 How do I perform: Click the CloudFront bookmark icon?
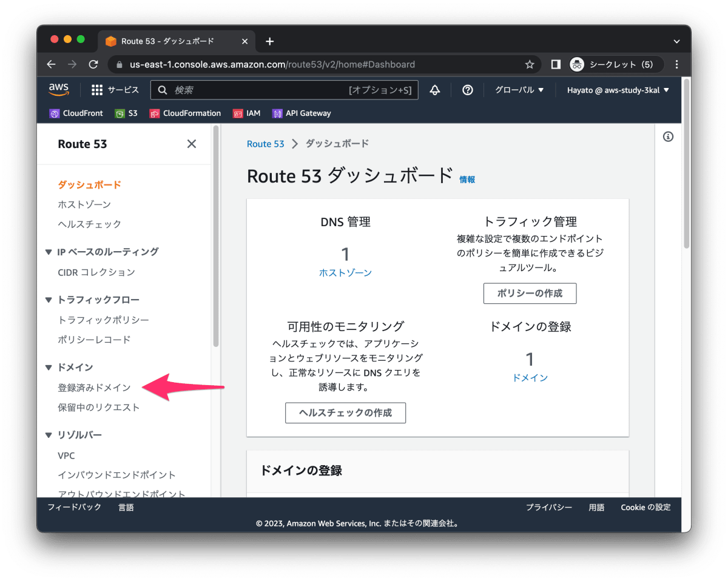coord(55,113)
